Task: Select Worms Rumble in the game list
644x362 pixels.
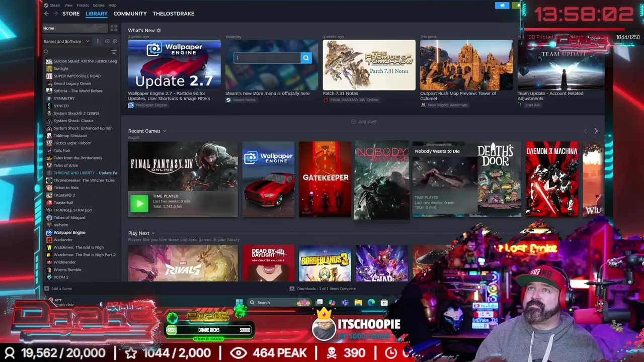Action: pos(67,269)
